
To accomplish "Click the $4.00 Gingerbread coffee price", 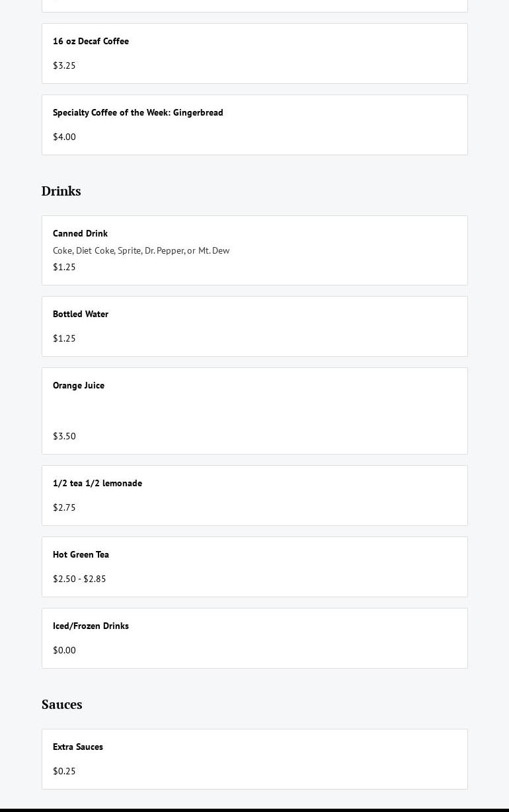I will pos(64,137).
